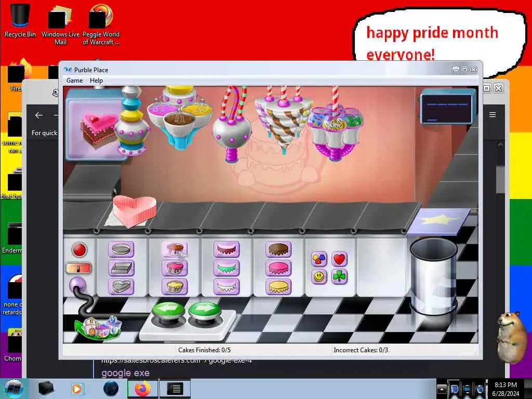Viewport: 532px width, 399px height.
Task: Click the green right arrow conveyor button
Action: (204, 311)
